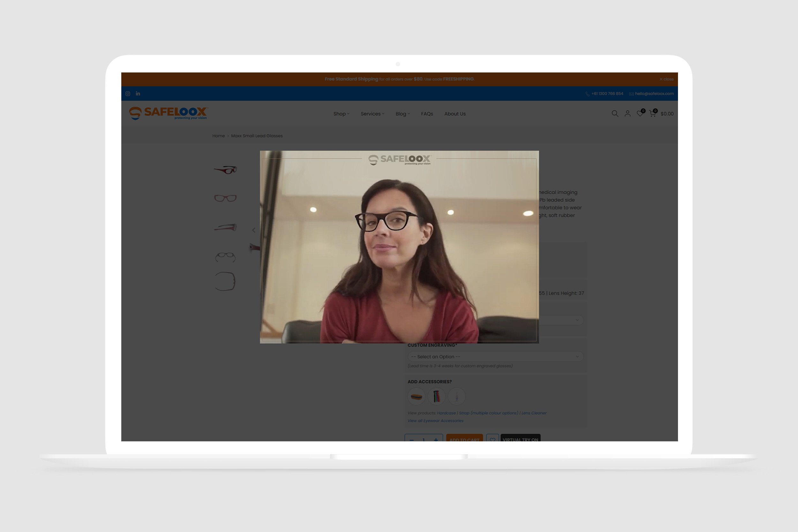Select front-view glasses thumbnail
798x532 pixels.
coord(225,198)
